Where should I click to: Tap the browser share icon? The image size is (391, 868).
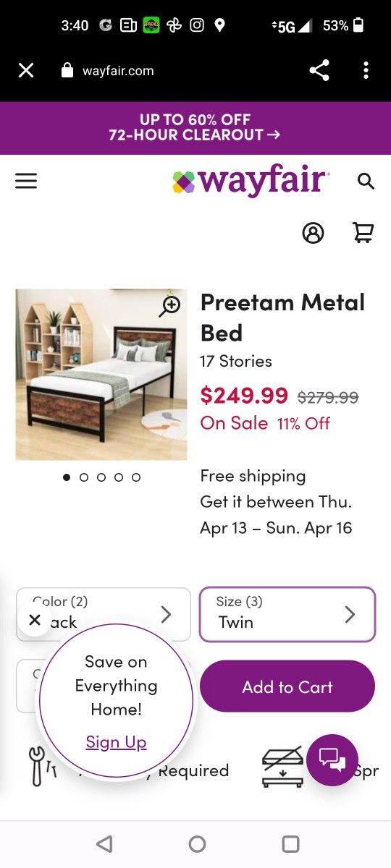coord(319,70)
